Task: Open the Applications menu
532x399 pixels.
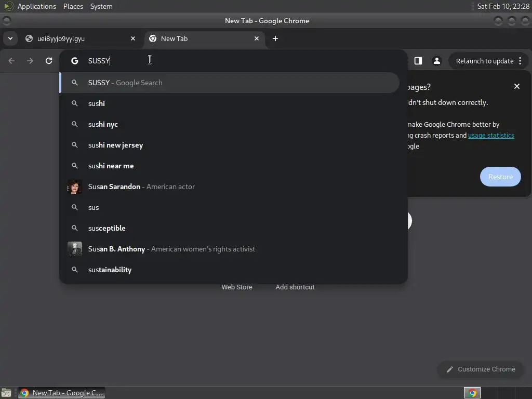Action: point(37,6)
